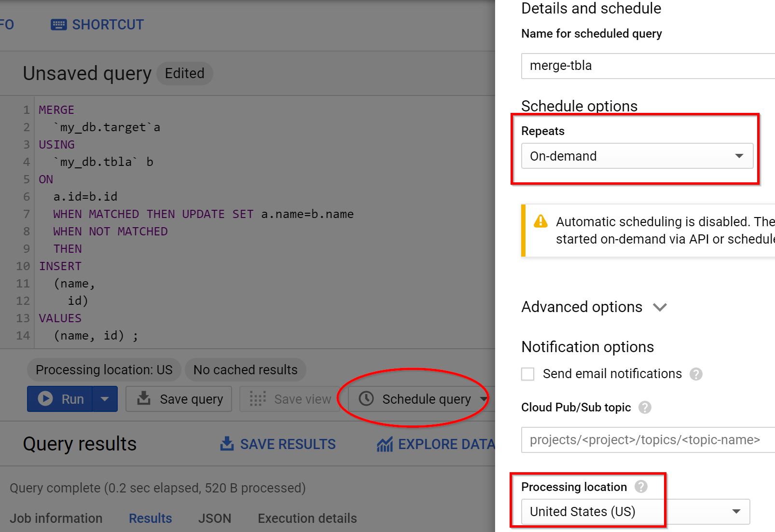Enable Send email notifications checkbox
This screenshot has width=775, height=532.
[528, 374]
